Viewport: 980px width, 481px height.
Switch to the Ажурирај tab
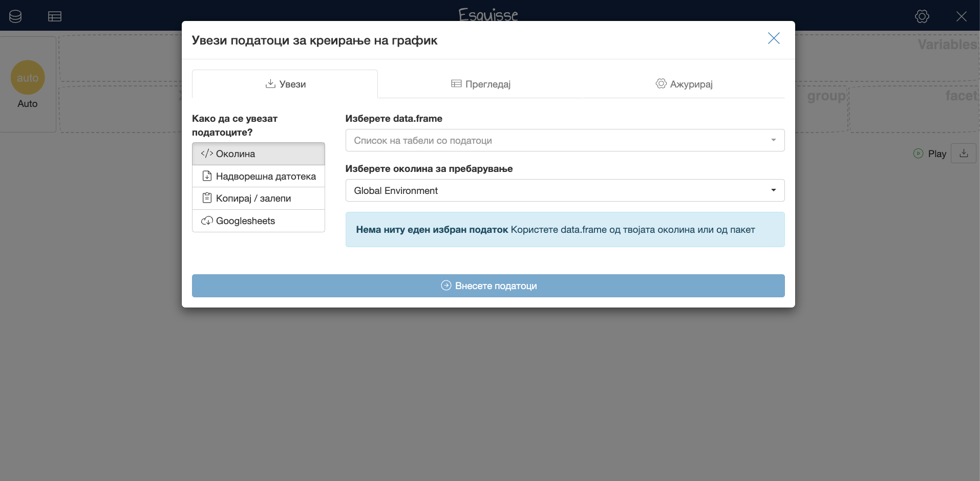point(684,84)
